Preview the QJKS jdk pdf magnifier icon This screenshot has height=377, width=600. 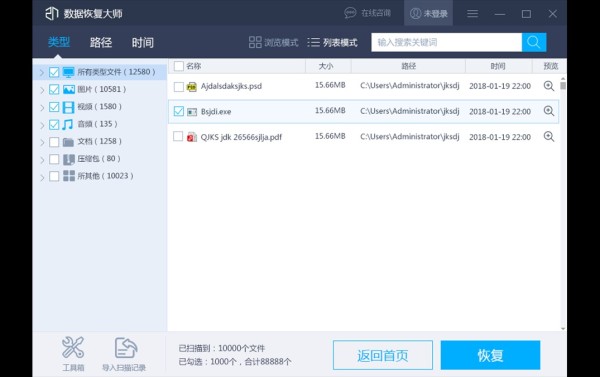(549, 136)
